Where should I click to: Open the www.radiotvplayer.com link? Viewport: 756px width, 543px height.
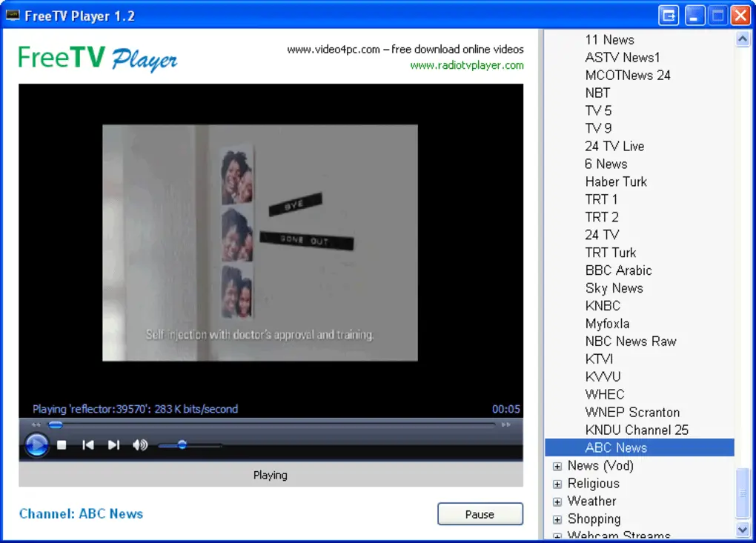[x=467, y=65]
